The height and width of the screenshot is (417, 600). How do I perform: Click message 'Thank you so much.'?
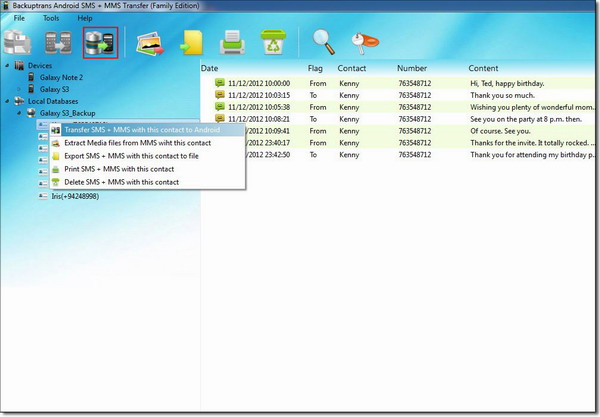[x=502, y=95]
